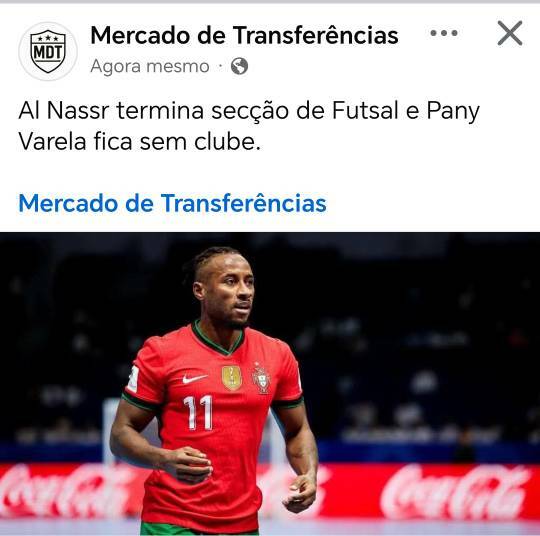This screenshot has width=540, height=536.
Task: Follow the blue Mercado de Transferências link
Action: [172, 203]
